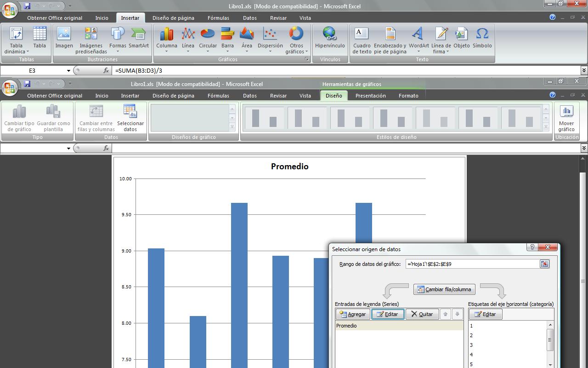Click Editar for legend series

pyautogui.click(x=387, y=314)
